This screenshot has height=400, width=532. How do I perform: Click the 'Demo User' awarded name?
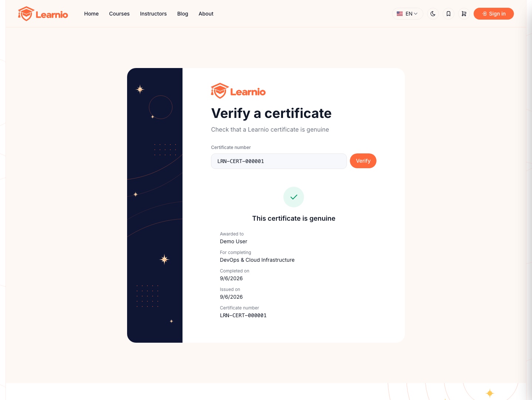pos(233,241)
